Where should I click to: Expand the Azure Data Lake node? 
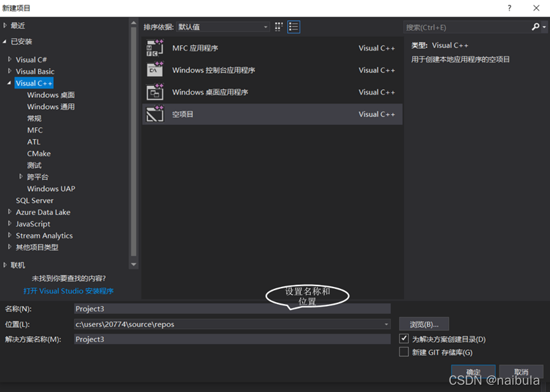click(10, 212)
